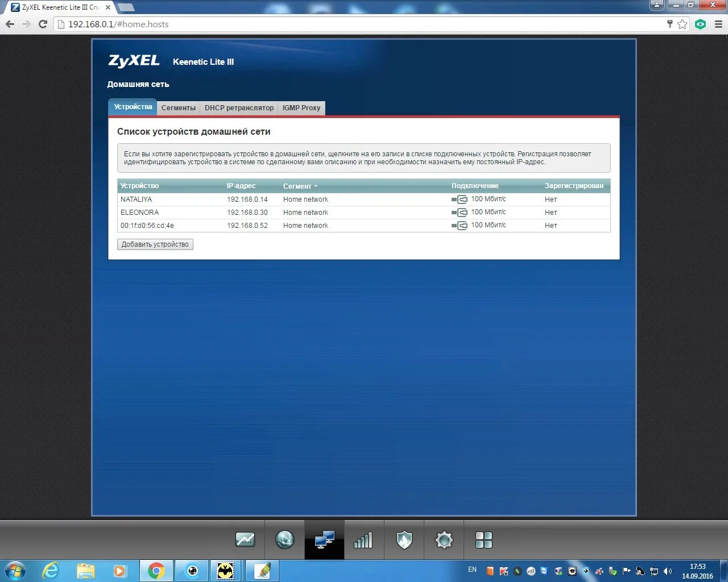Select the ELEONORA device row
The height and width of the screenshot is (582, 728).
point(364,213)
